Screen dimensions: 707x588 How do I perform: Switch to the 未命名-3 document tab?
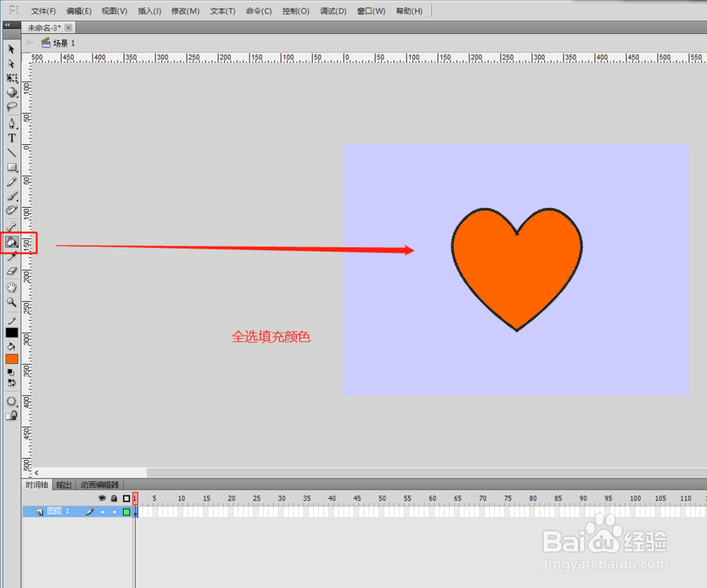point(48,28)
